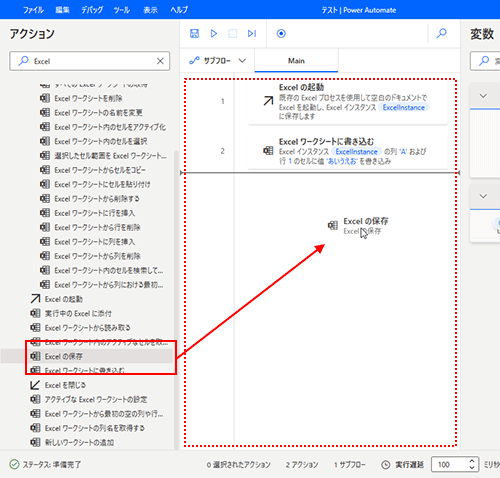Viewport: 500px width, 478px height.
Task: Click the Excel ワークシートの列名を取得する icon
Action: [x=35, y=428]
